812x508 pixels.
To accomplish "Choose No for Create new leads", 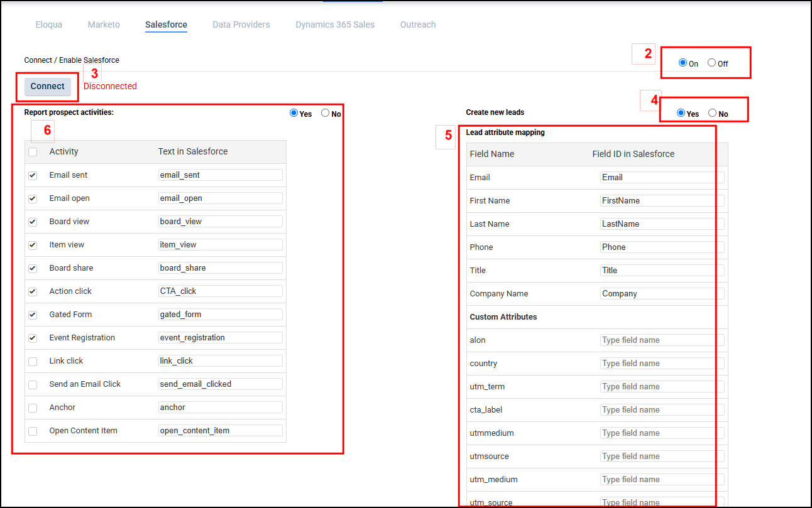I will coord(712,113).
